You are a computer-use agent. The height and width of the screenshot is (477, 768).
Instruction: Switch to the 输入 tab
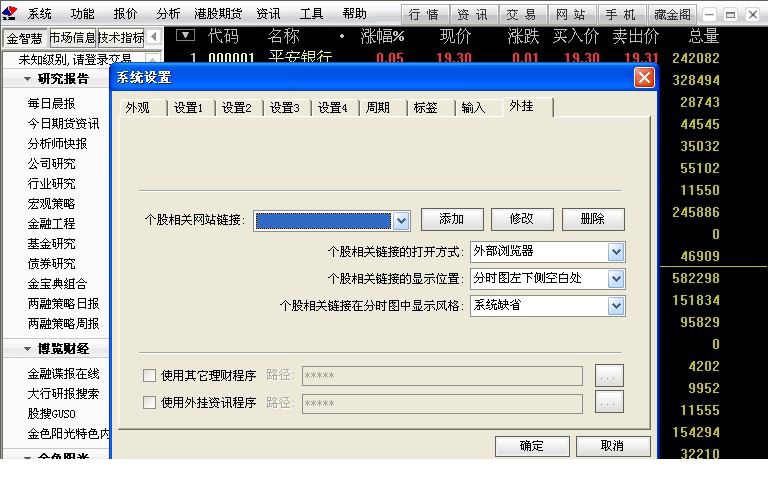tap(478, 107)
